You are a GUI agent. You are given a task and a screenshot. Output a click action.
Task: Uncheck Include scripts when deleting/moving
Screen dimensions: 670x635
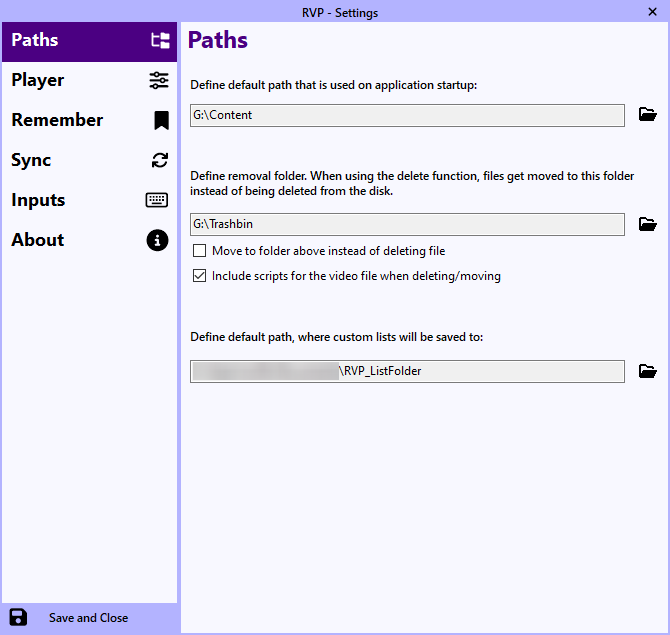click(200, 276)
